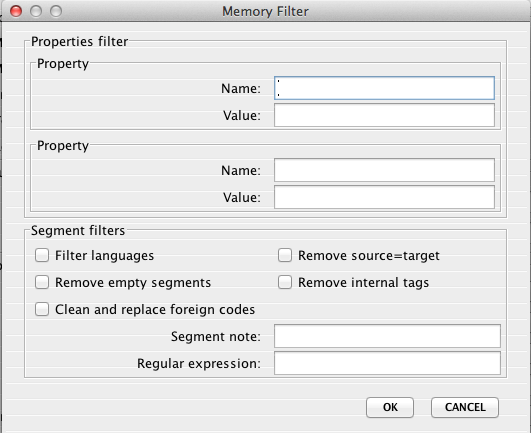Viewport: 531px width, 433px height.
Task: Click the second Property Name field
Action: pos(384,170)
